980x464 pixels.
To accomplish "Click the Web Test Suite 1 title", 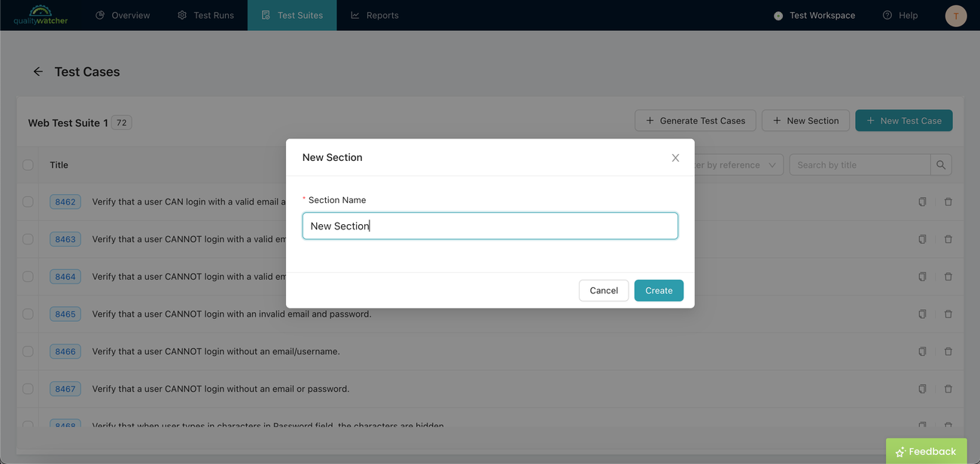I will click(68, 123).
